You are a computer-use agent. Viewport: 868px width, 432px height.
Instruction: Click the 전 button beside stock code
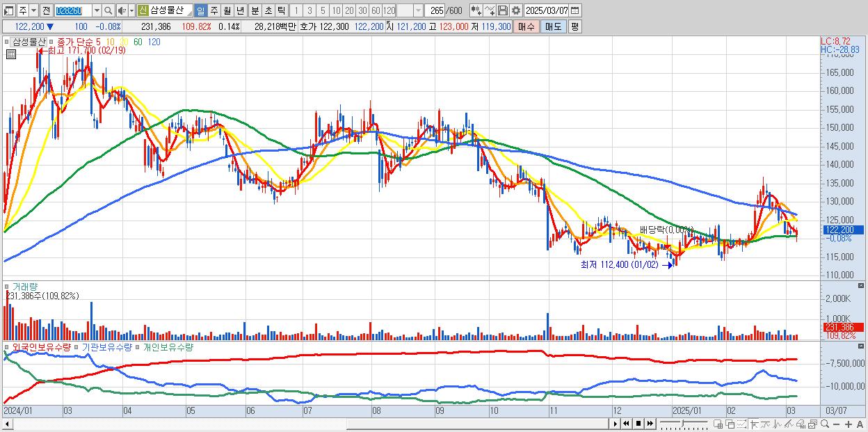coord(46,11)
